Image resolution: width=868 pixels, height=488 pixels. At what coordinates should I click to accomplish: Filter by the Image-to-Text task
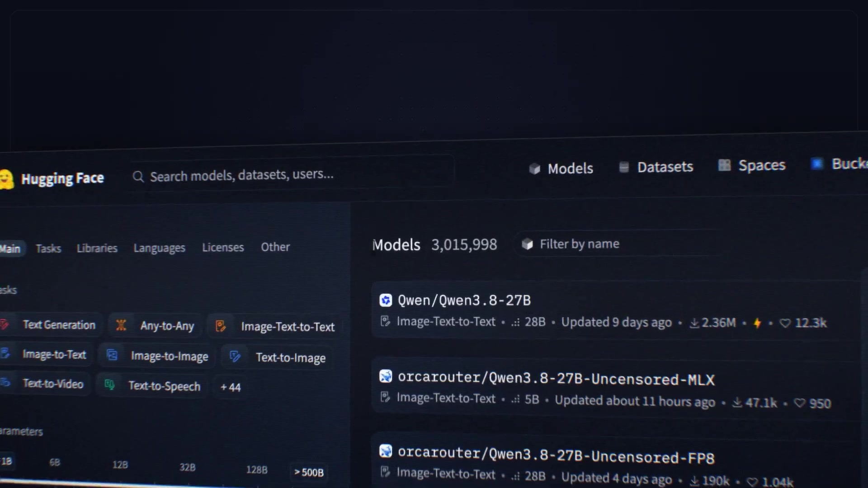point(46,354)
